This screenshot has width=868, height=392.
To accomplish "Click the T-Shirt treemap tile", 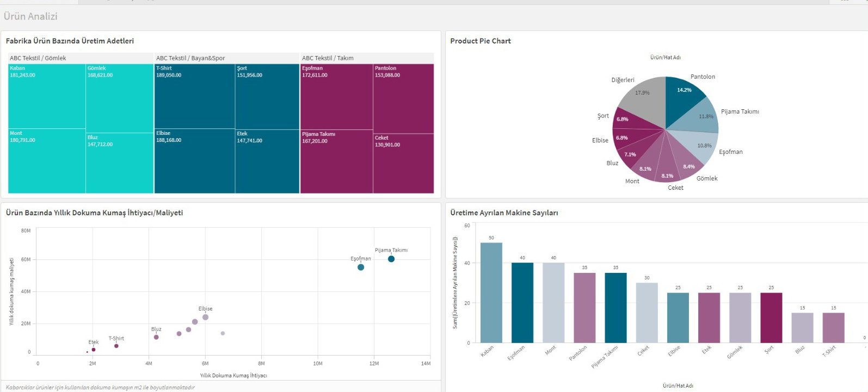I will [194, 96].
